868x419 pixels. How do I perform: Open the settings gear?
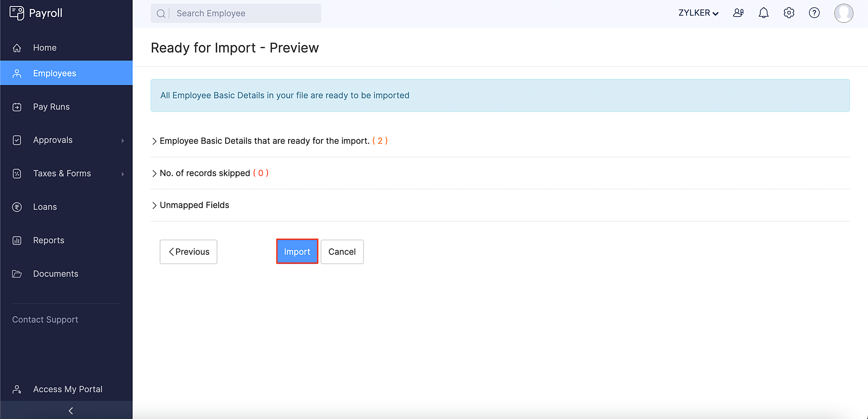click(x=789, y=13)
